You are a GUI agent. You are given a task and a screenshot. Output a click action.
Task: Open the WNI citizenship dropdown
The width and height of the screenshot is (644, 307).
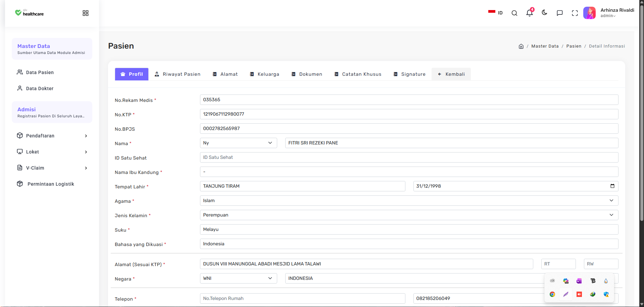[x=238, y=278]
